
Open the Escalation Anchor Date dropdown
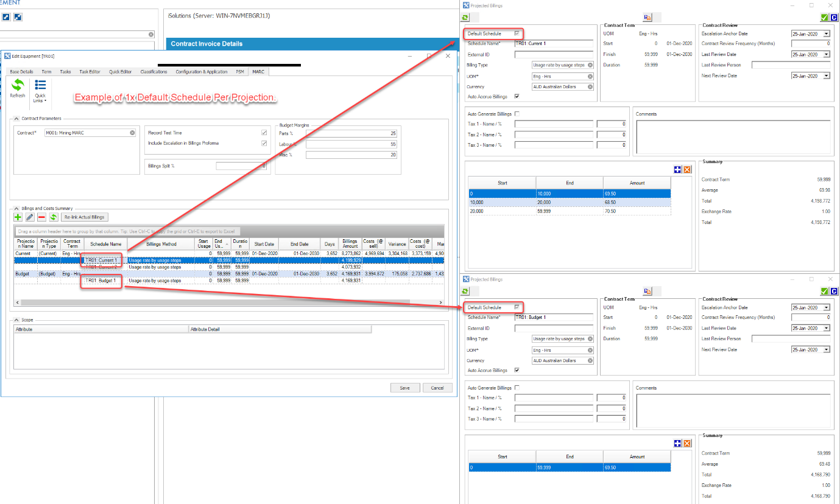click(x=828, y=33)
